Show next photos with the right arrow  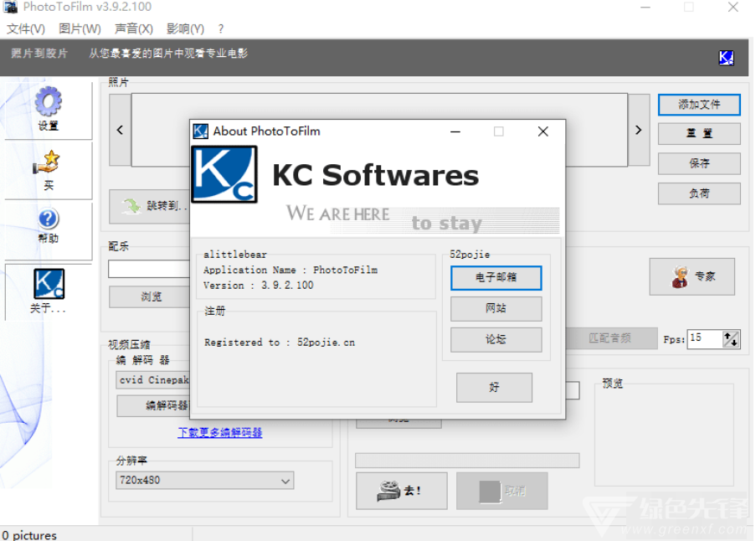click(x=639, y=130)
